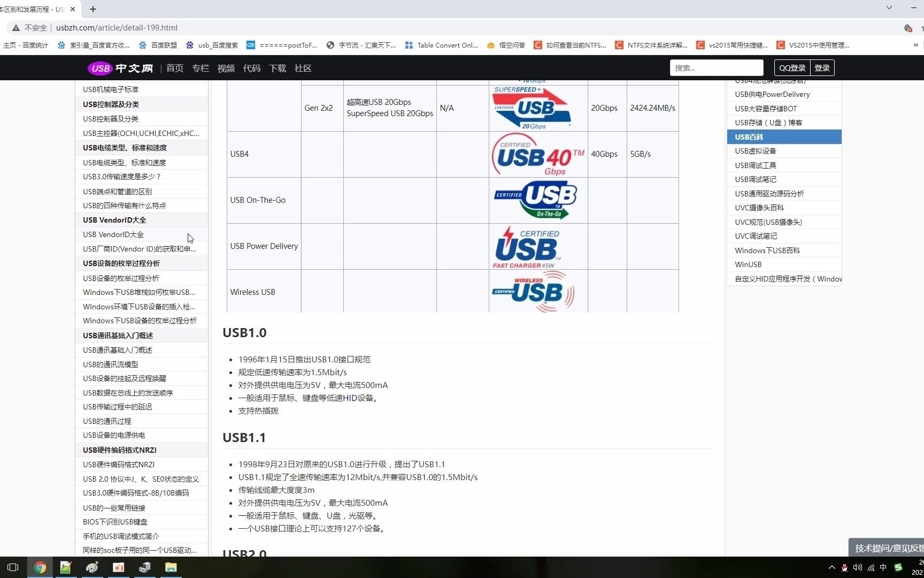Viewport: 924px width, 578px height.
Task: Click the 悟空问答 bookmark icon
Action: pyautogui.click(x=491, y=45)
